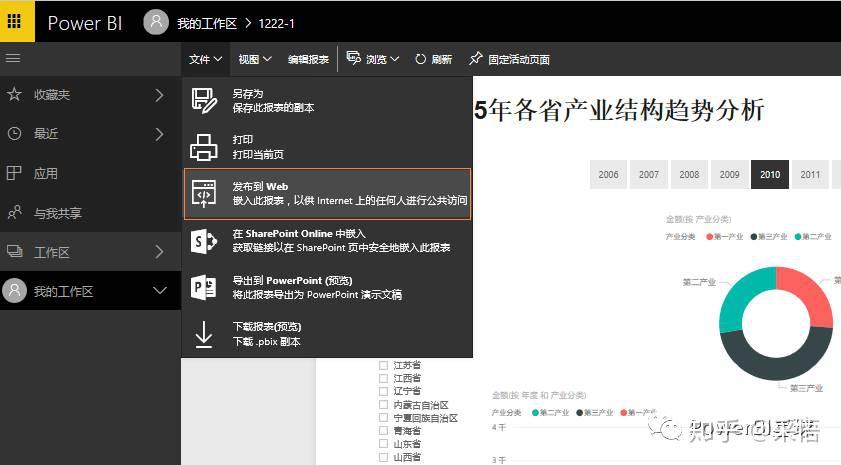Click the PowerPoint export icon

click(204, 287)
